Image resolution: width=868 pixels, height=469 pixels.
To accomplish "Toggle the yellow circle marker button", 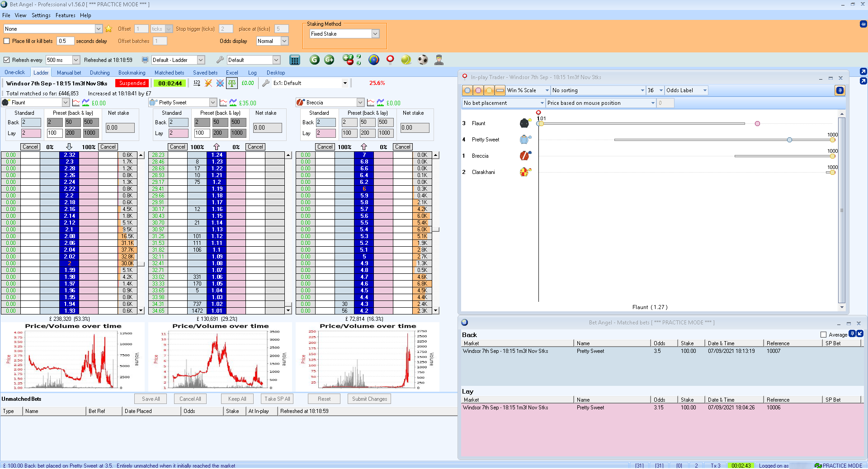I will pyautogui.click(x=489, y=90).
